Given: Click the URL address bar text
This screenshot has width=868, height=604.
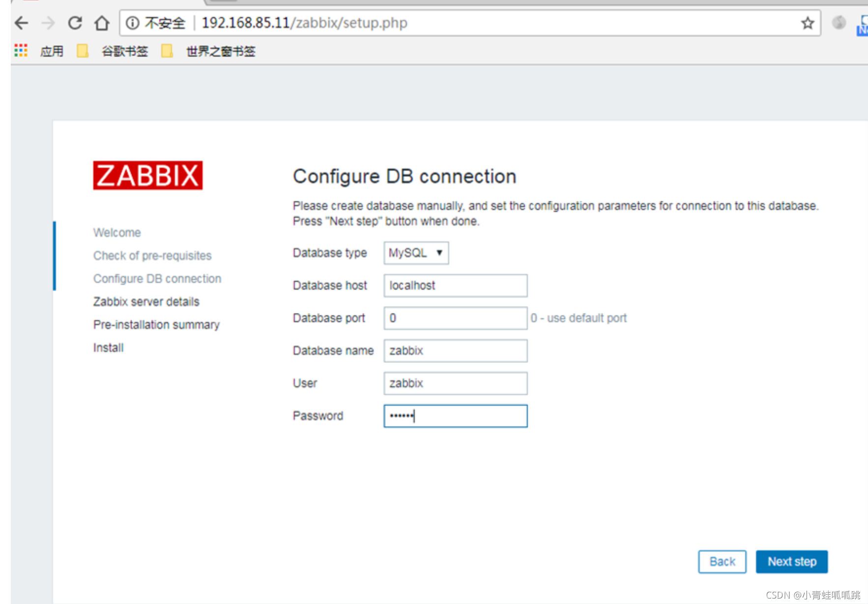Looking at the screenshot, I should point(304,23).
